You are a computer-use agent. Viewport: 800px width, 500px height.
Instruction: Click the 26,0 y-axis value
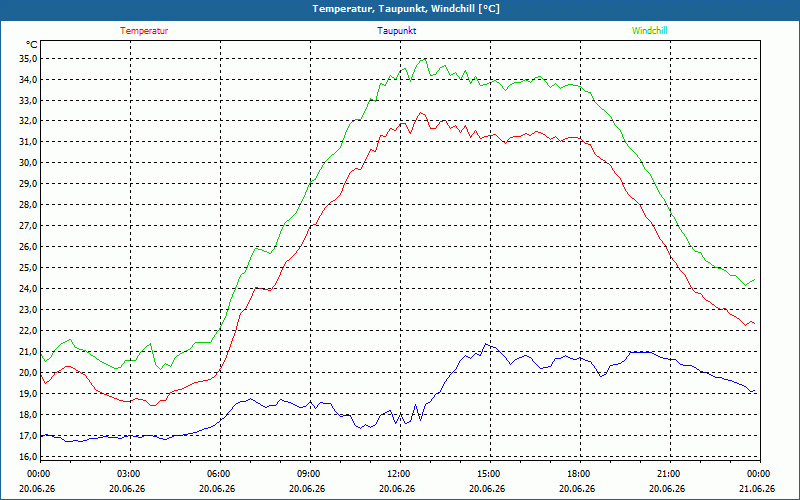(x=28, y=247)
